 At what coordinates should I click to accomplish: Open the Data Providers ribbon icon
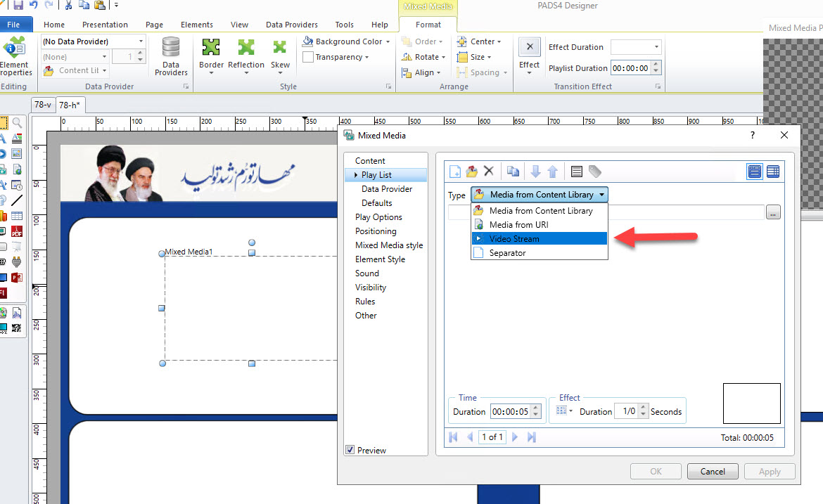click(x=171, y=56)
